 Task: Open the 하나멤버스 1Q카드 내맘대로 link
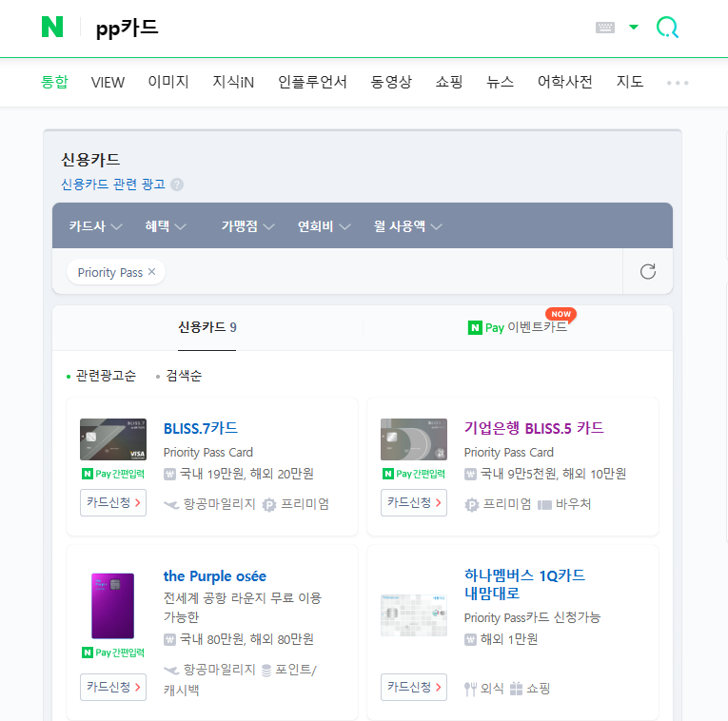coord(524,584)
